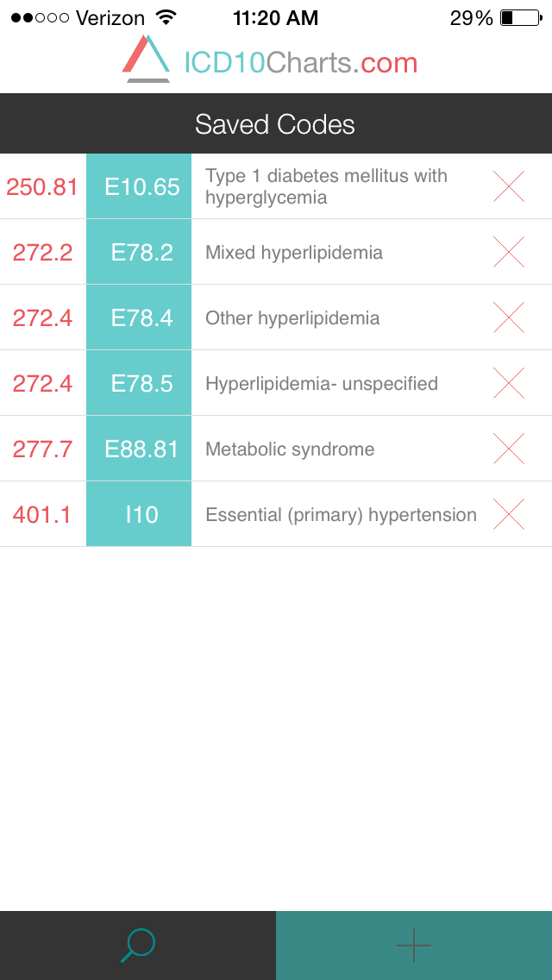Delete the Metabolic syndrome saved code
Viewport: 552px width, 980px height.
(508, 449)
